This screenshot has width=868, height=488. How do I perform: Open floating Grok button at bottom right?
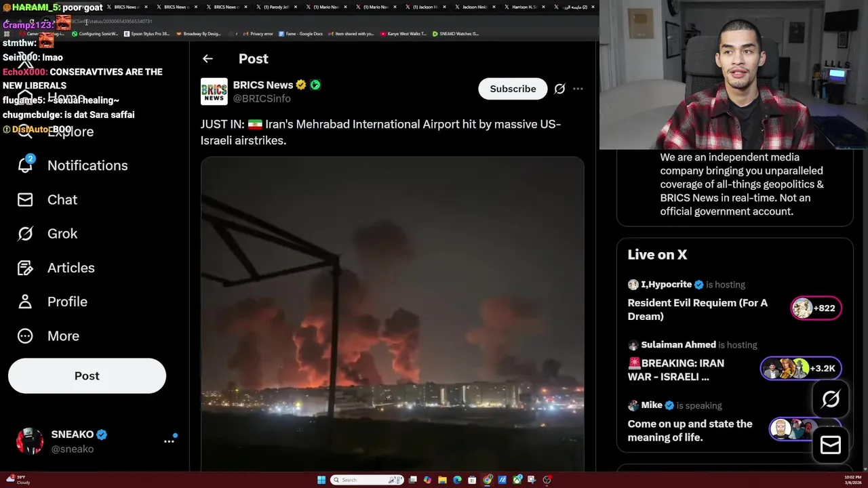831,399
